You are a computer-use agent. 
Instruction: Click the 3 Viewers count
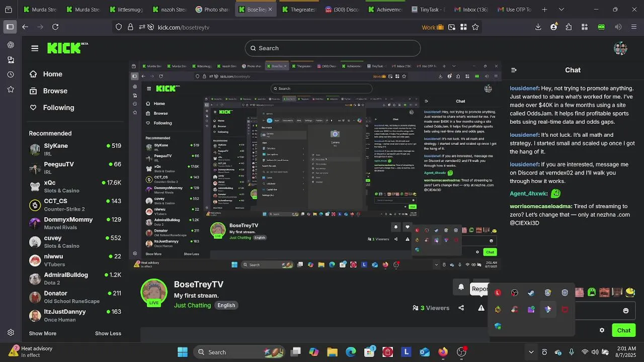431,308
